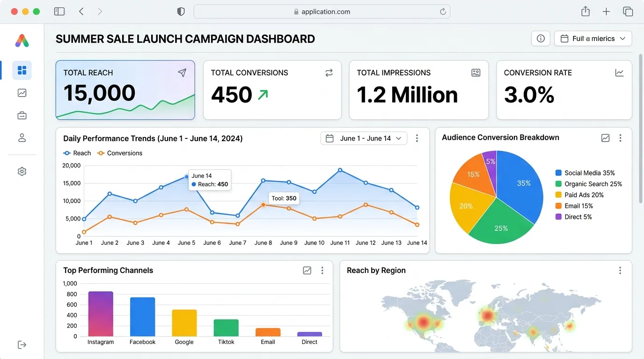The height and width of the screenshot is (359, 644).
Task: Open the June 1 - June 14 date dropdown
Action: [364, 138]
